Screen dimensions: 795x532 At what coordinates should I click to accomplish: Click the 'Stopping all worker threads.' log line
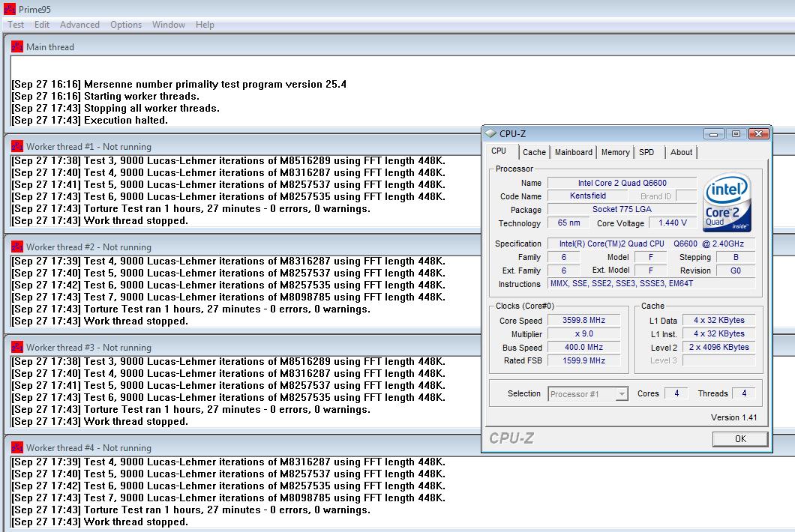click(115, 109)
